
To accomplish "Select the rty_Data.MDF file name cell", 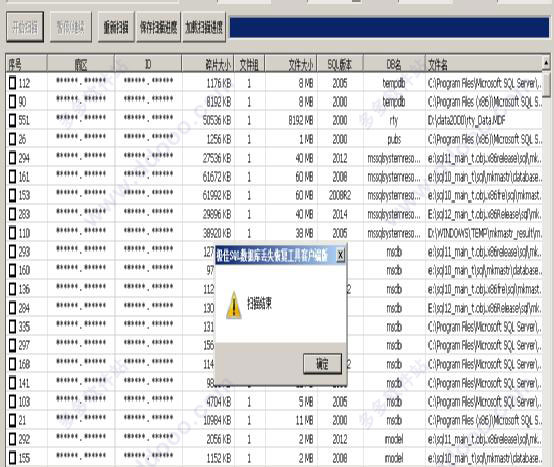I will click(x=484, y=120).
